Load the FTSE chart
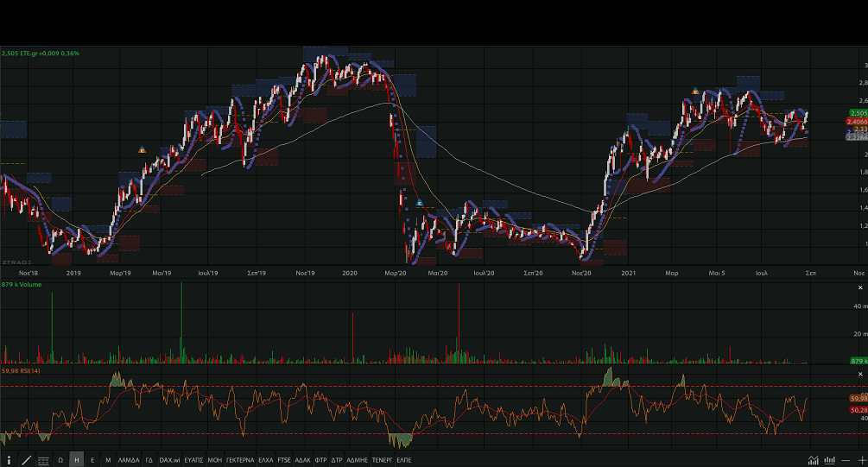The width and height of the screenshot is (868, 467). 285,460
